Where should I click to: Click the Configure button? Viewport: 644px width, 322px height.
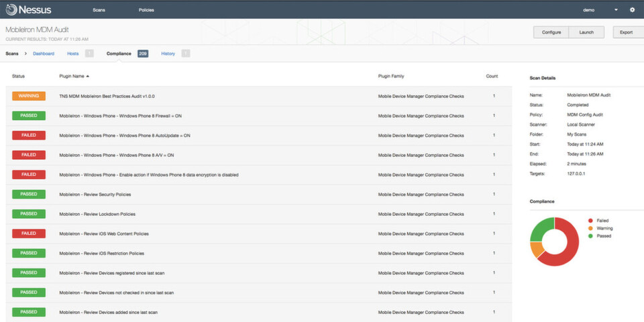click(x=551, y=32)
